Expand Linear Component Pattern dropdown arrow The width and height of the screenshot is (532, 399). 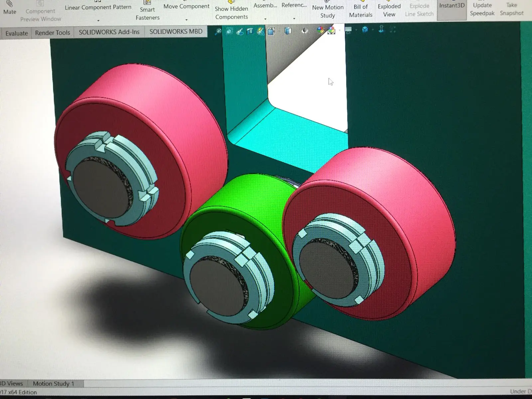pyautogui.click(x=98, y=21)
